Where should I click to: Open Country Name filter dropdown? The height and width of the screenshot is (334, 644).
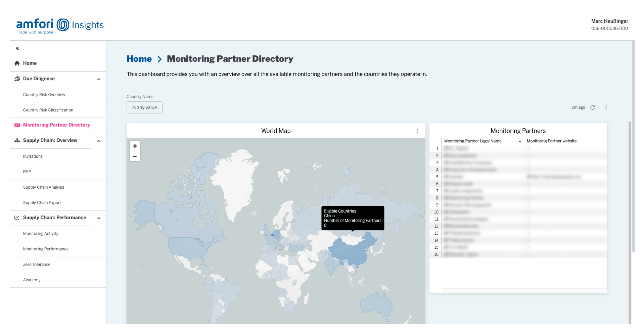coord(144,108)
